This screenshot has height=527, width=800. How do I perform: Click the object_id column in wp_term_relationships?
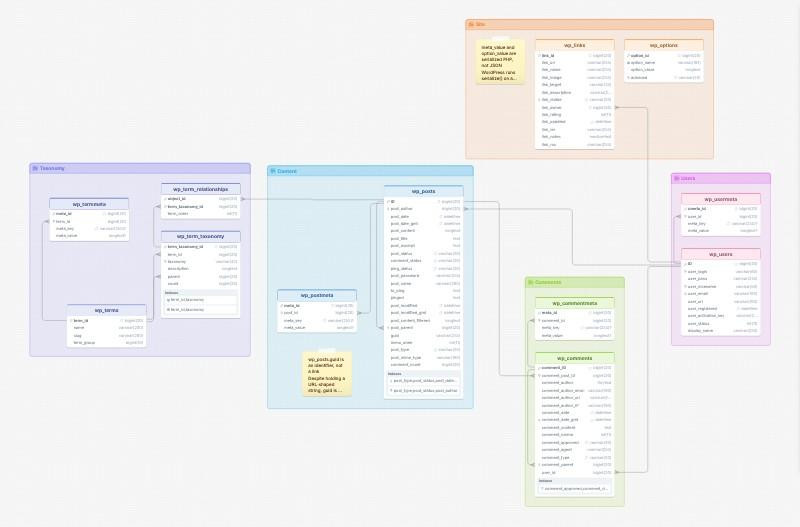(201, 199)
